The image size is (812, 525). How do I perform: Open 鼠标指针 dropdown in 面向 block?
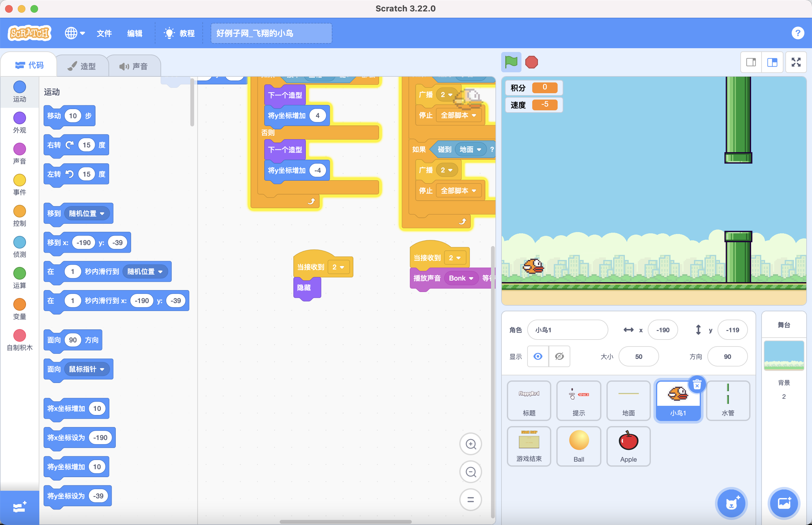coord(87,369)
